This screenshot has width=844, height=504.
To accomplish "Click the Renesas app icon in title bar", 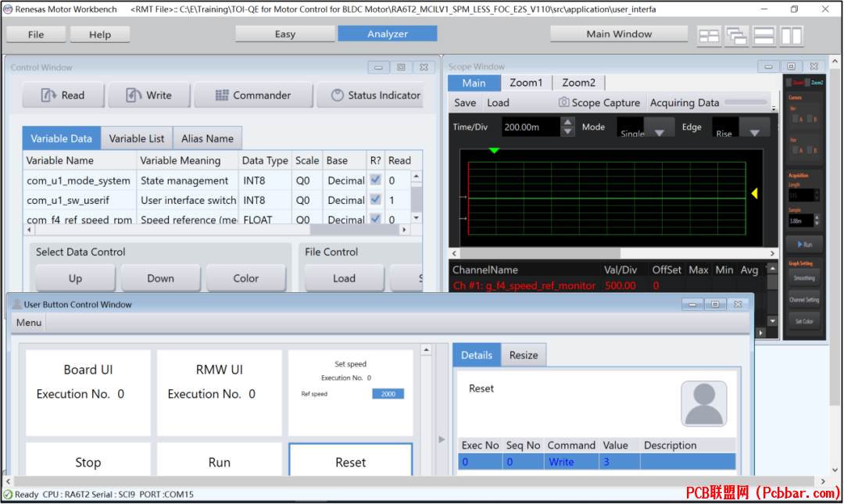I will [8, 9].
